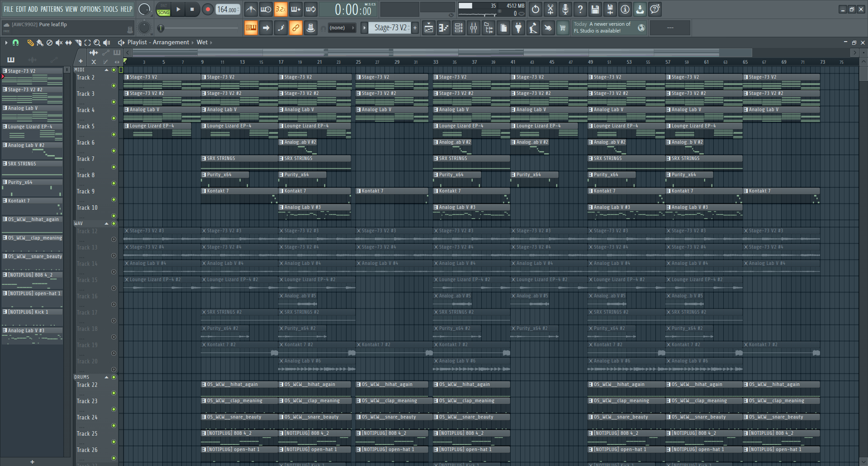The height and width of the screenshot is (466, 868).
Task: Mute Track 2 with its green LED
Action: [x=114, y=86]
